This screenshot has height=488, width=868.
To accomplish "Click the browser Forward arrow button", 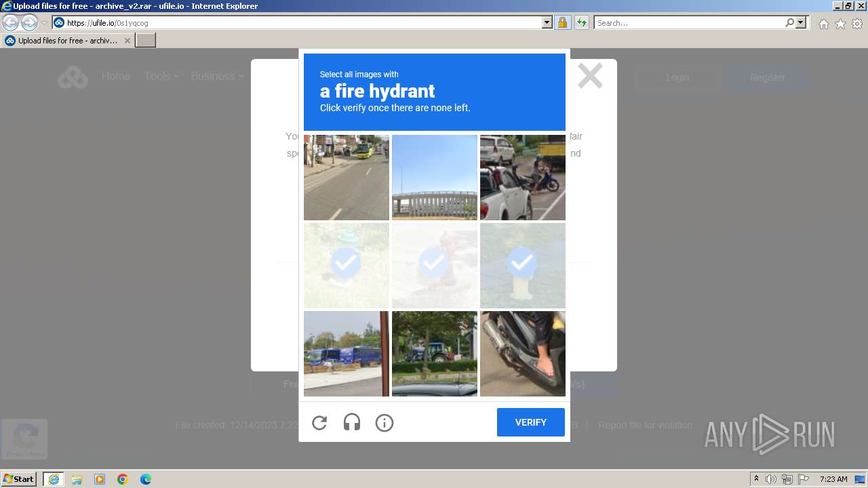I will pos(29,23).
